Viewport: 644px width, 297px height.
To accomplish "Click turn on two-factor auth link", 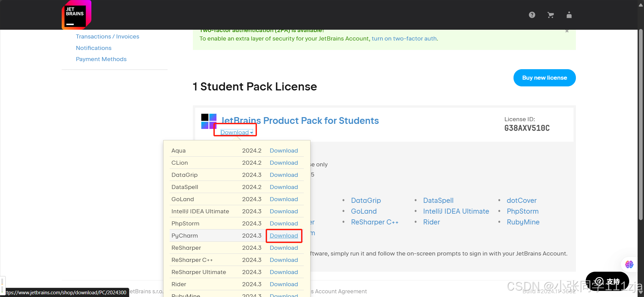I will pos(404,38).
